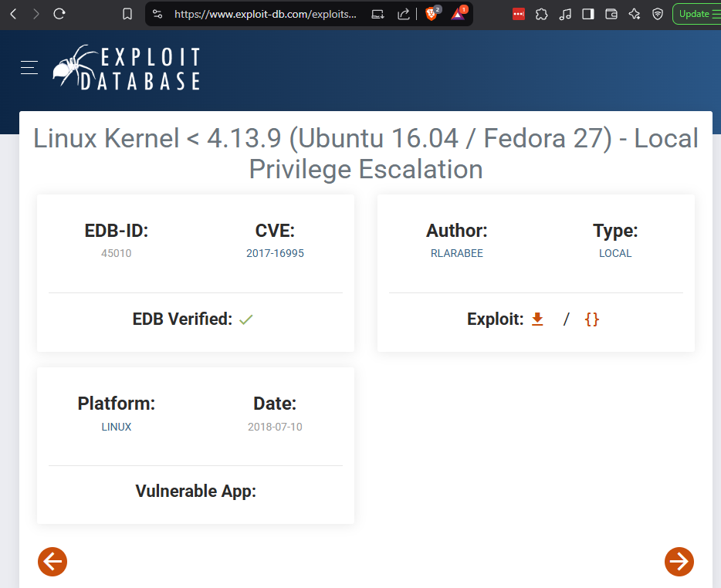Click the Update browser button
721x588 pixels.
pos(696,14)
